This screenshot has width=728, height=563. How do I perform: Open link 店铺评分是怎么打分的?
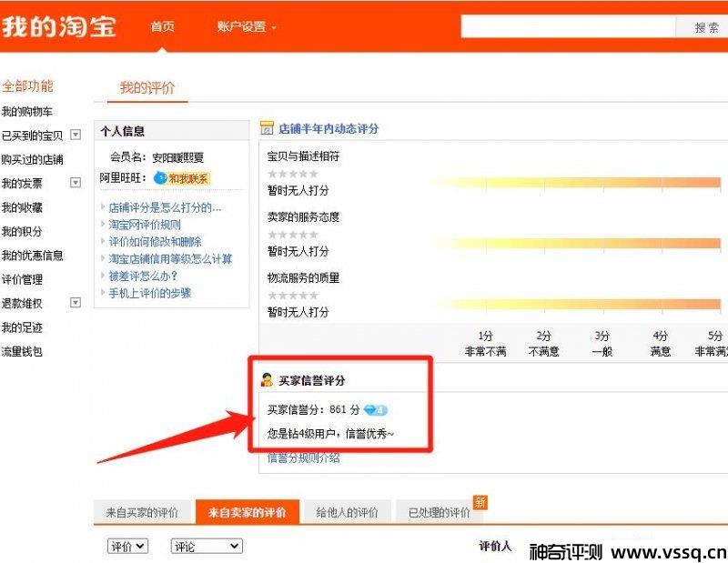[165, 207]
